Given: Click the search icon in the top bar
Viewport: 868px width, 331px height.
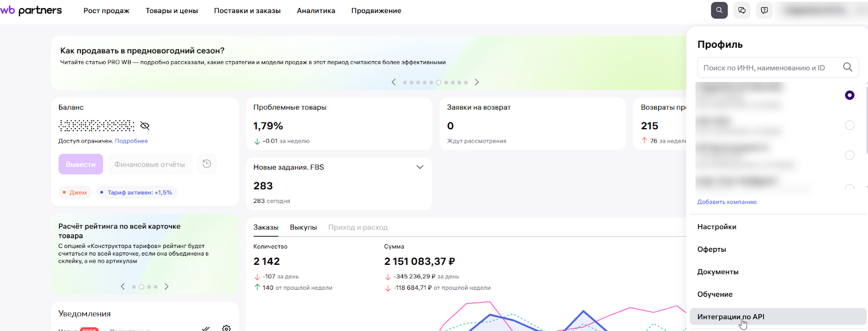Looking at the screenshot, I should (x=719, y=10).
